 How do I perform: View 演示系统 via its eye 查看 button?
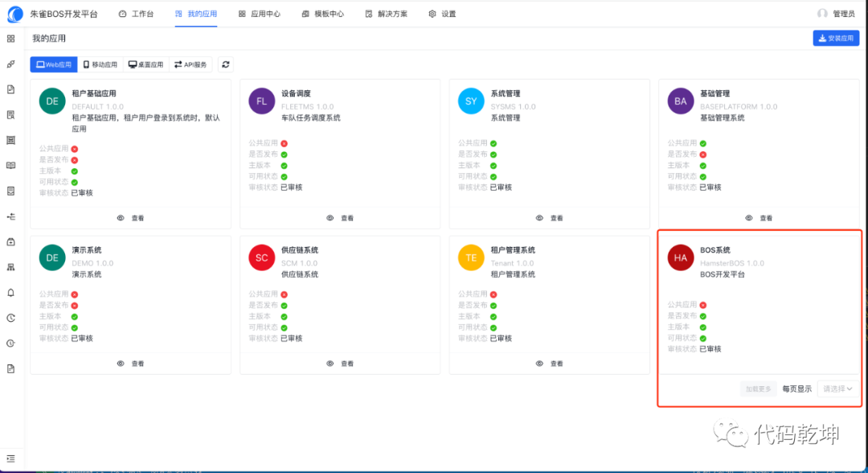point(131,364)
